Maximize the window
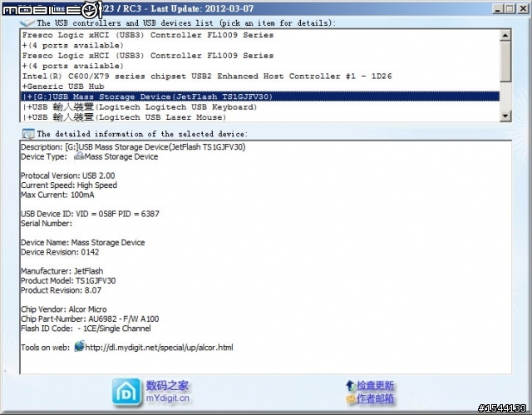Screen dimensions: 532x415 [510, 8]
